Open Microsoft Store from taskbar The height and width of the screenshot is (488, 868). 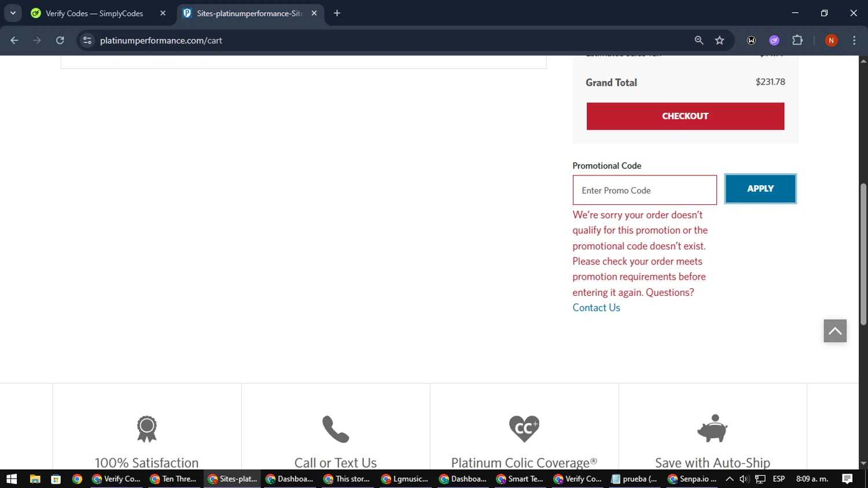click(x=56, y=479)
